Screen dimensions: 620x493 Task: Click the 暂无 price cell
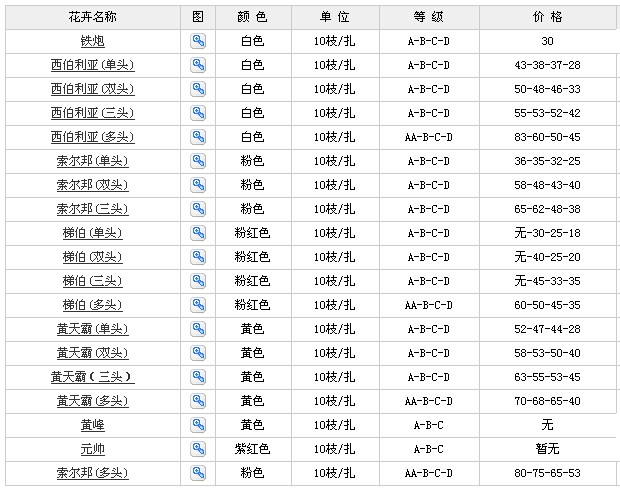coord(547,449)
